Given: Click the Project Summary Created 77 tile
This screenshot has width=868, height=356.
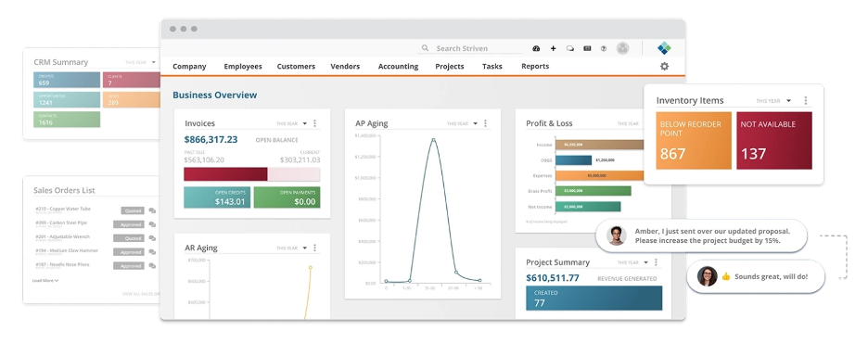Looking at the screenshot, I should coord(594,298).
